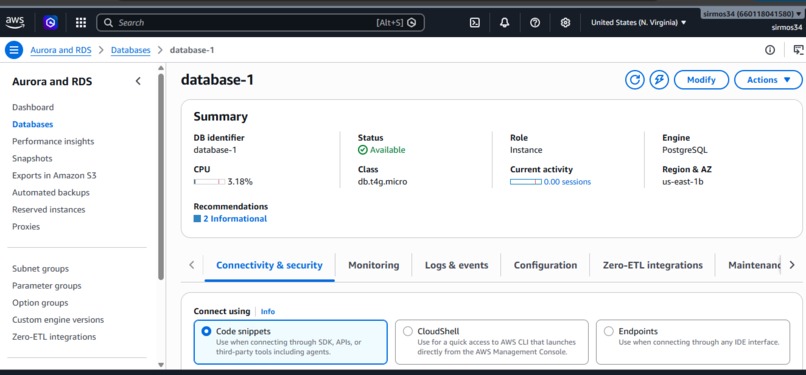Switch to the Configuration tab

coord(545,266)
